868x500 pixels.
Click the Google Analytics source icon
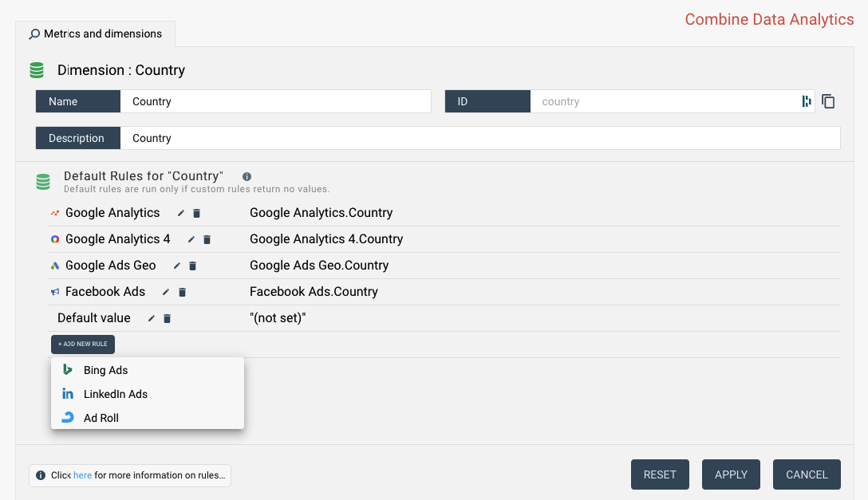pos(55,213)
